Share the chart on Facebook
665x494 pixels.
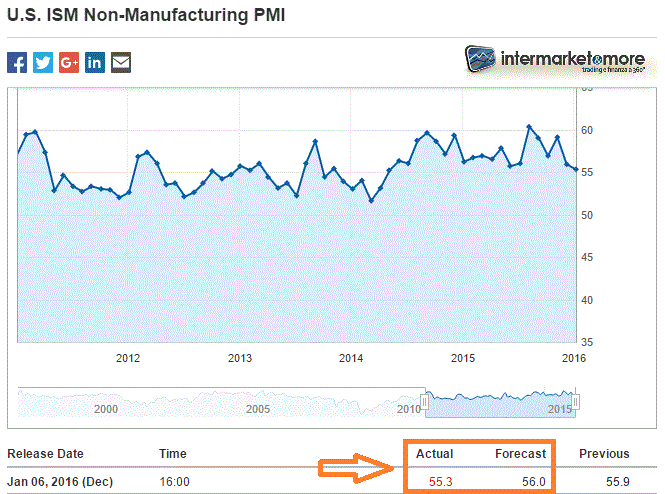pos(17,63)
